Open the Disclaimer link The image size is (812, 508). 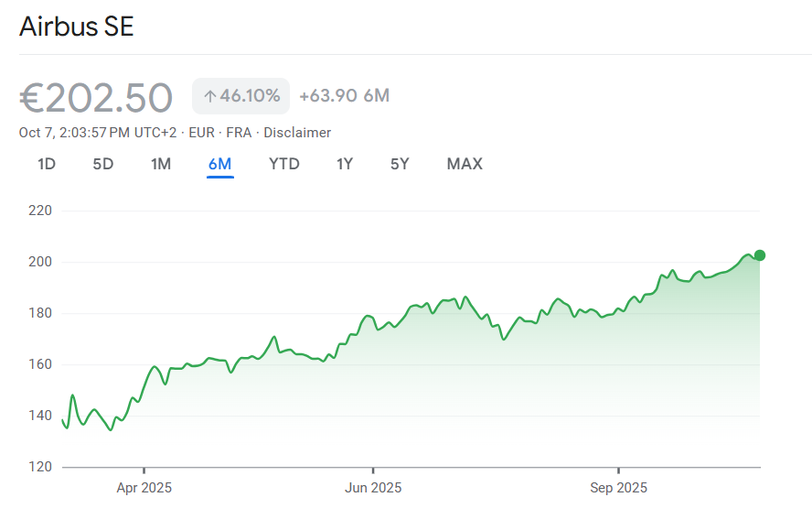point(297,133)
